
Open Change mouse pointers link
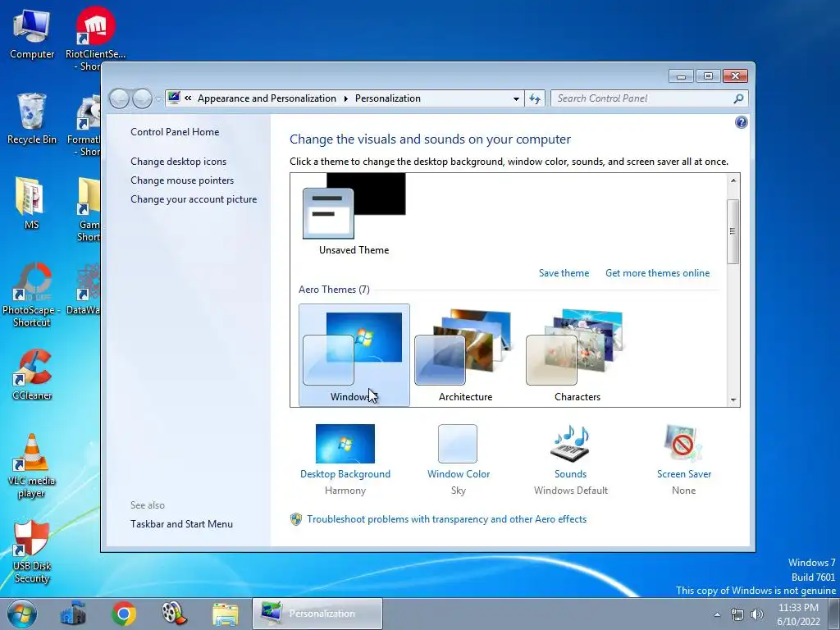[182, 180]
